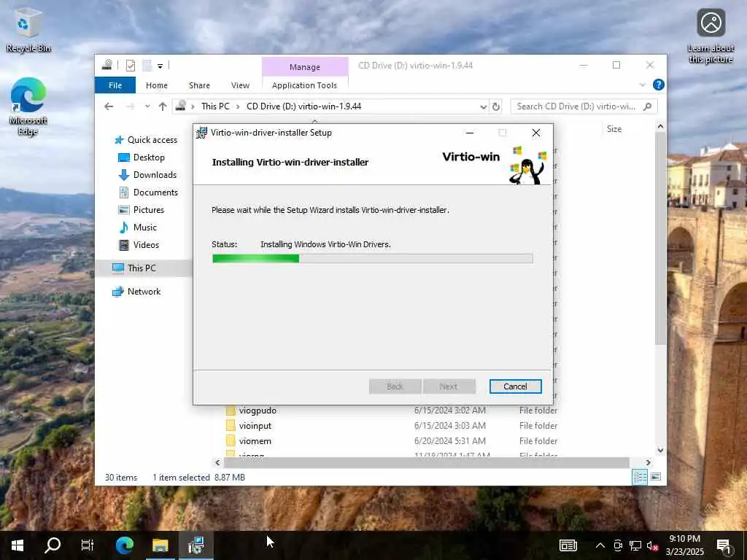Click the installer progress bar

[x=373, y=259]
